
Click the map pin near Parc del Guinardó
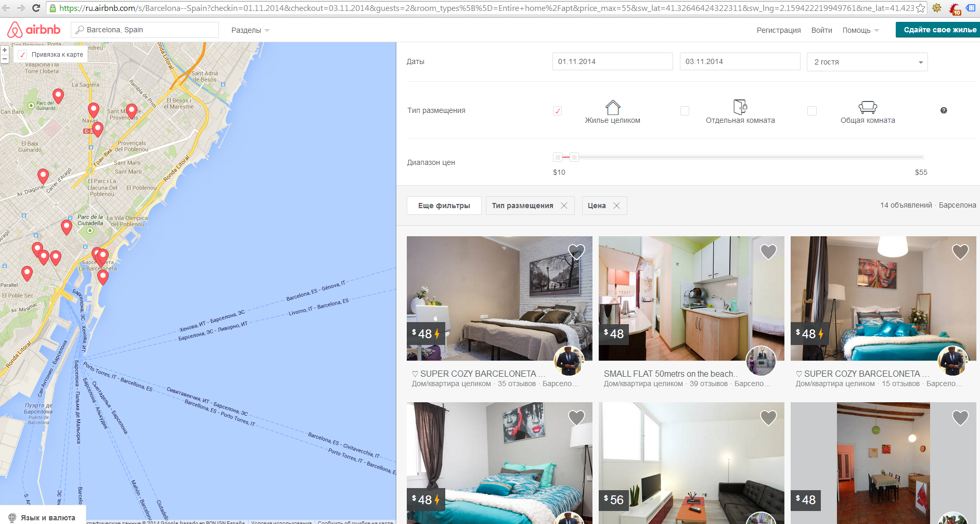coord(58,96)
